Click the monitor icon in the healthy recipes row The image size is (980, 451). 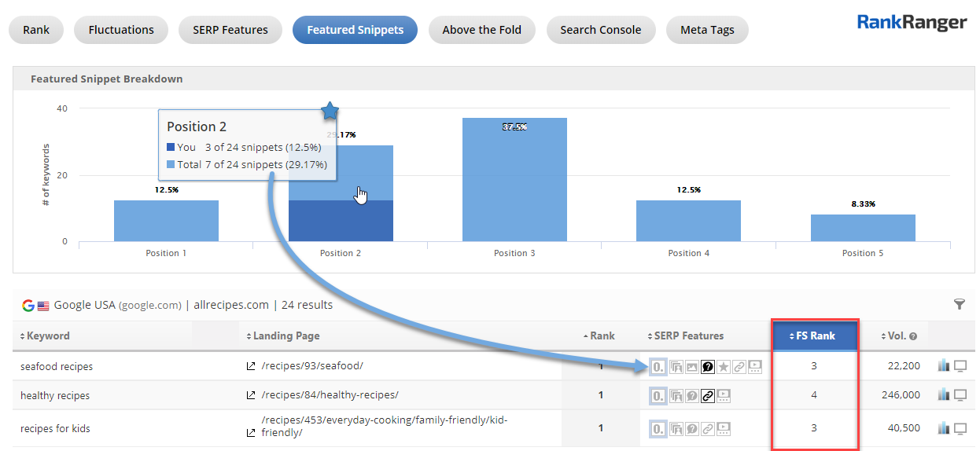960,395
